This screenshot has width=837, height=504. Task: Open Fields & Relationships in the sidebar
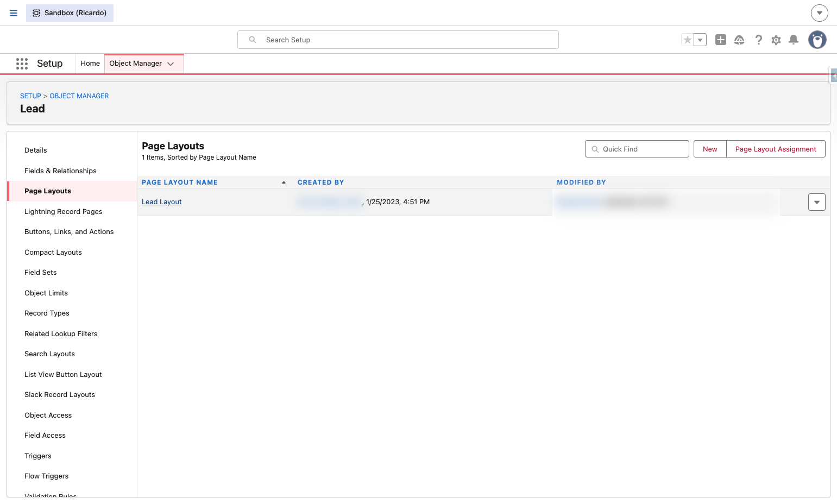pyautogui.click(x=72, y=171)
